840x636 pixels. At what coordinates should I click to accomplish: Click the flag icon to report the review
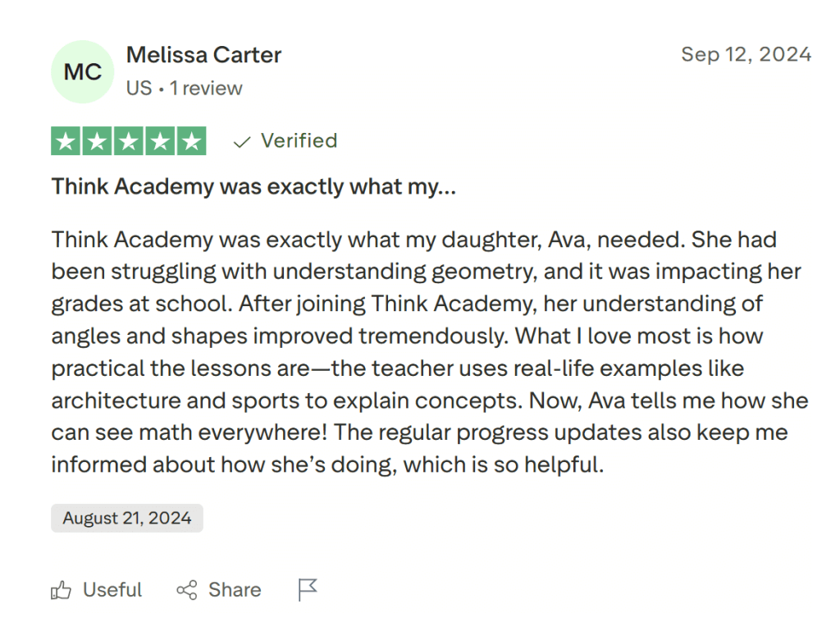pyautogui.click(x=306, y=589)
